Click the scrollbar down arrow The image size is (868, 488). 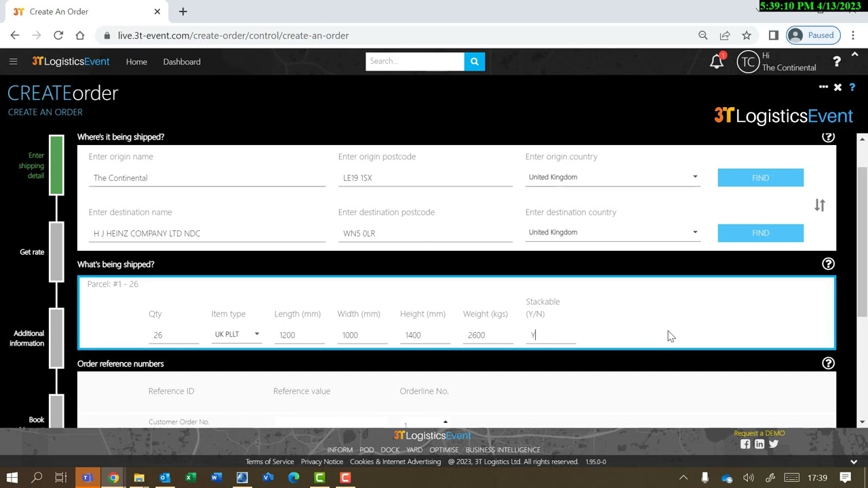pos(862,422)
